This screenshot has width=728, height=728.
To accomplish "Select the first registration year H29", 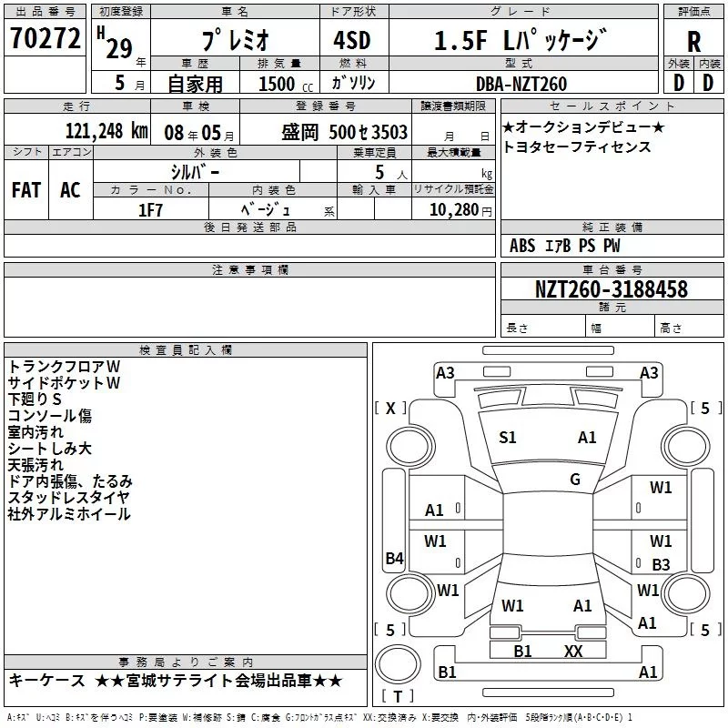I will [115, 43].
